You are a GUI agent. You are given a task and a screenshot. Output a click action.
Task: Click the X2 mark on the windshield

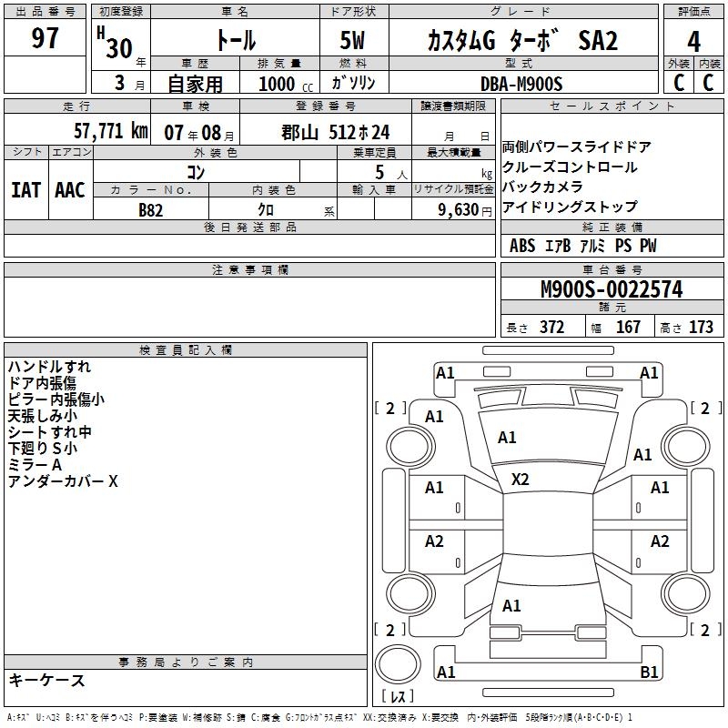[520, 479]
